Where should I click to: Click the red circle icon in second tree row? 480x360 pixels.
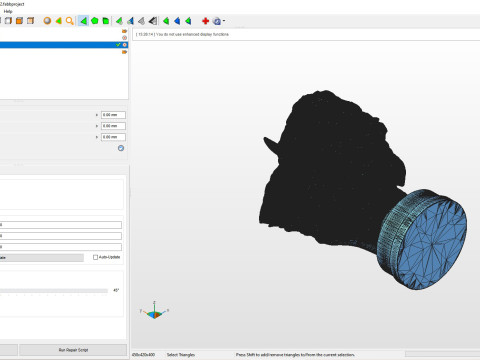[x=124, y=38]
